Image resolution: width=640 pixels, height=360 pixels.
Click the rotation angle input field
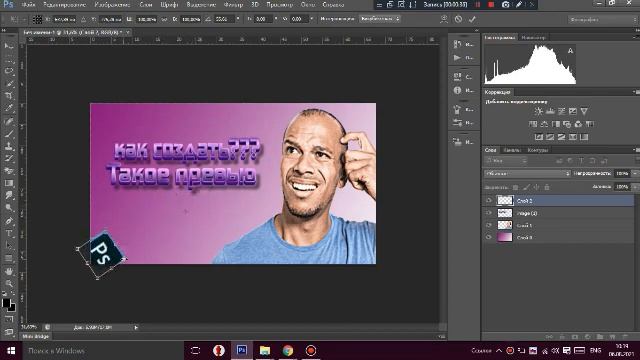(224, 19)
